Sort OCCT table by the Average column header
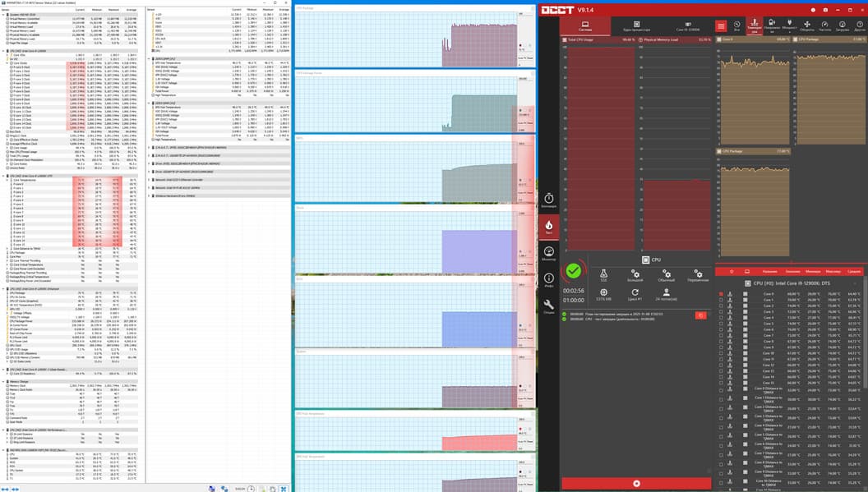The image size is (868, 492). point(853,272)
